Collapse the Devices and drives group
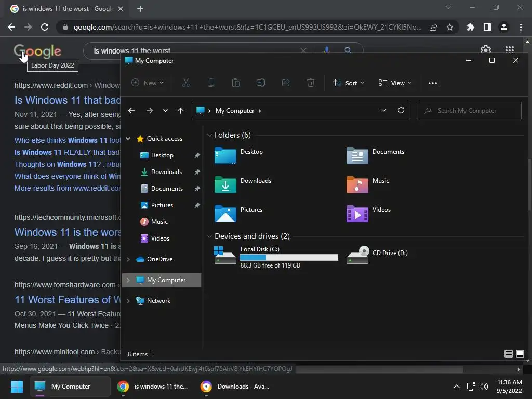Screen dimensions: 532x399 pyautogui.click(x=209, y=236)
